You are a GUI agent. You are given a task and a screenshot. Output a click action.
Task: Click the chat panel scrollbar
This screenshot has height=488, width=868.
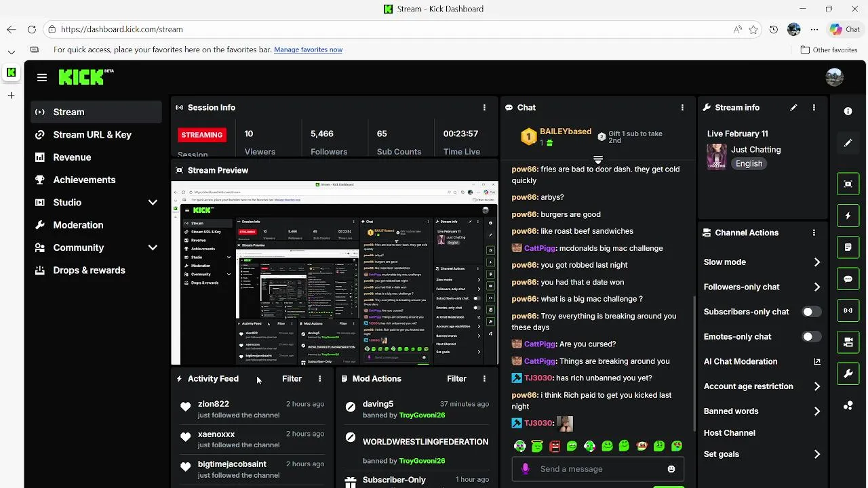(x=693, y=363)
